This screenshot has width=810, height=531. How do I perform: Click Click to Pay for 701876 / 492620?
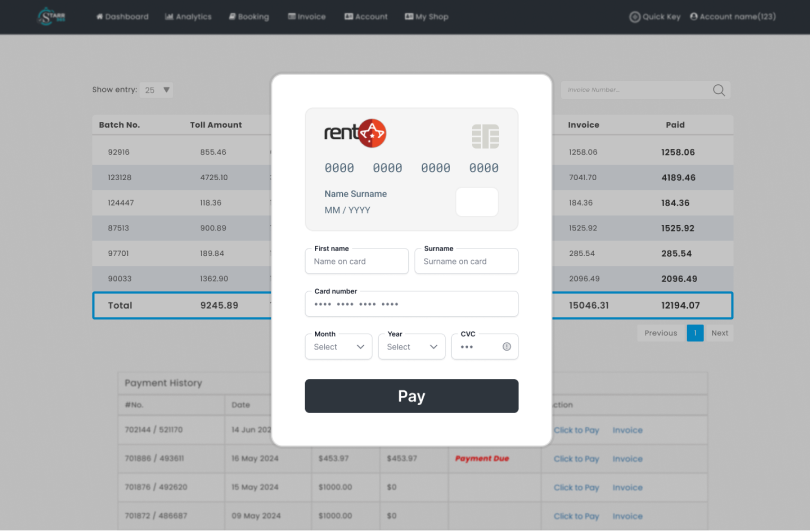[576, 488]
